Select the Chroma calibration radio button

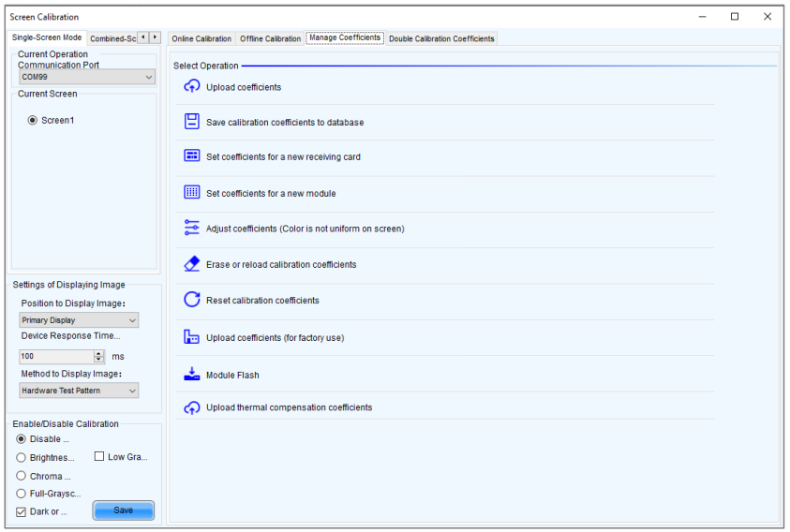coord(22,476)
